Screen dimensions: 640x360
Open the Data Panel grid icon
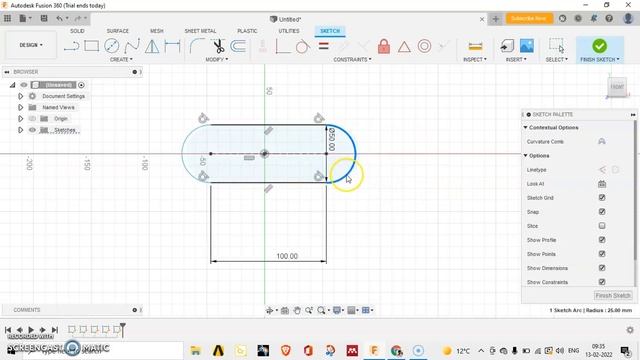click(7, 18)
